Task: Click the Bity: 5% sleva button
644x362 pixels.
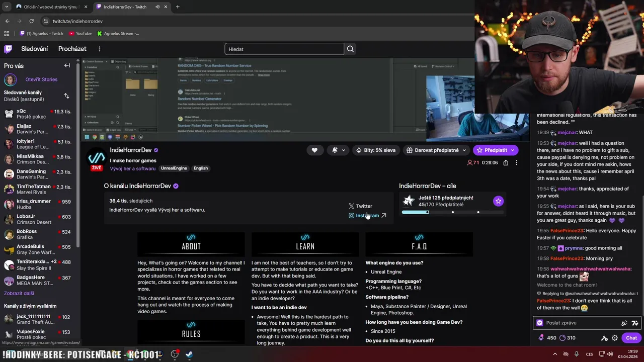Action: pyautogui.click(x=376, y=150)
